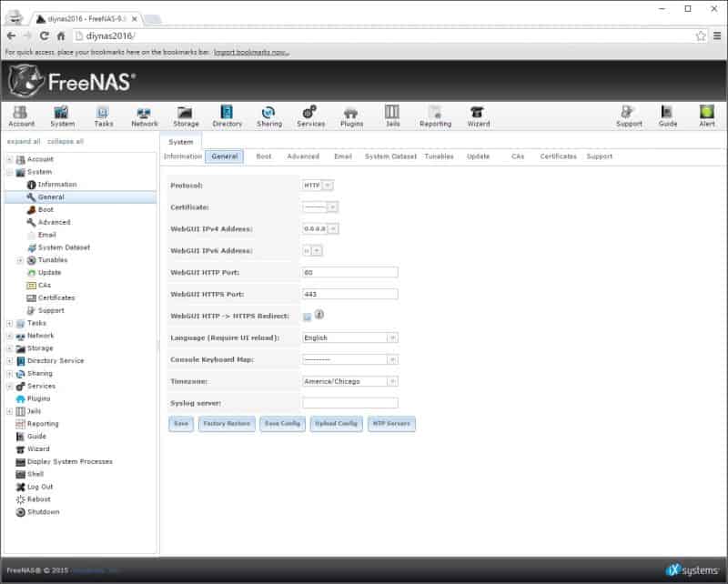Click the collapse all link
The width and height of the screenshot is (728, 584).
click(x=66, y=141)
